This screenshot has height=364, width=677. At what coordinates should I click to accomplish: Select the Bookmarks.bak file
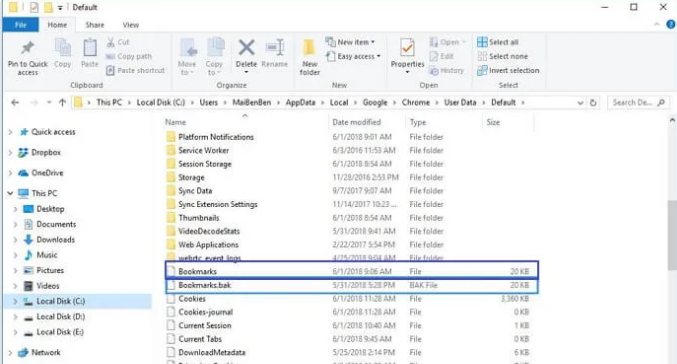(351, 285)
